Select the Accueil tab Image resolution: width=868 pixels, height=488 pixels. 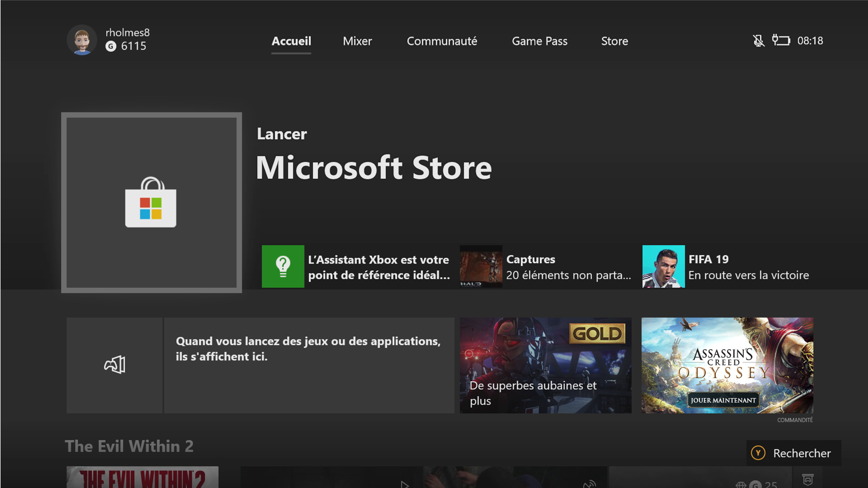[291, 41]
